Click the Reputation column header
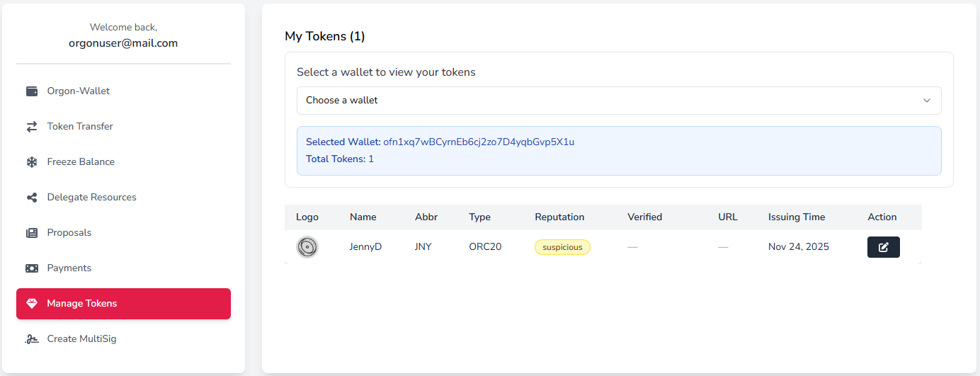 559,217
